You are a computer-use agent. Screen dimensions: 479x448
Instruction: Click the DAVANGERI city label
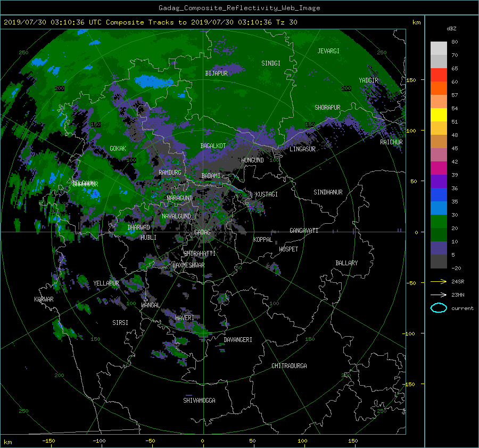pos(238,340)
